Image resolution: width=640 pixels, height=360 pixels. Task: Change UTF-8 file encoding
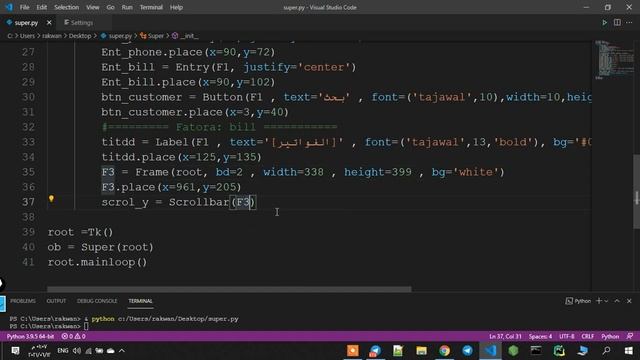pyautogui.click(x=567, y=336)
